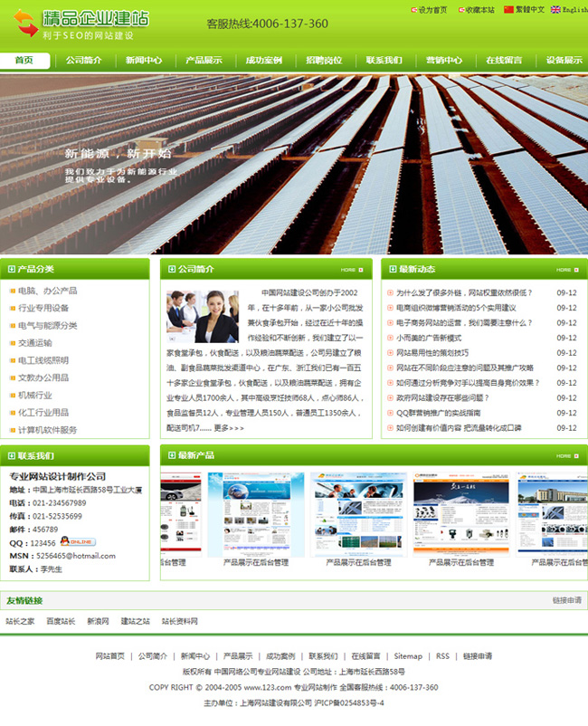The height and width of the screenshot is (726, 588).
Task: Click footer link 网站首页
Action: pos(110,656)
